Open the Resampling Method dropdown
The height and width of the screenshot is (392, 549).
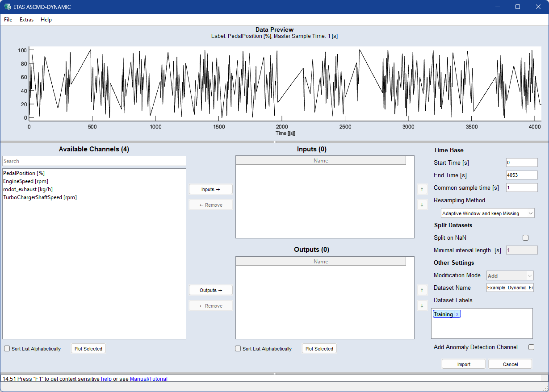[487, 213]
